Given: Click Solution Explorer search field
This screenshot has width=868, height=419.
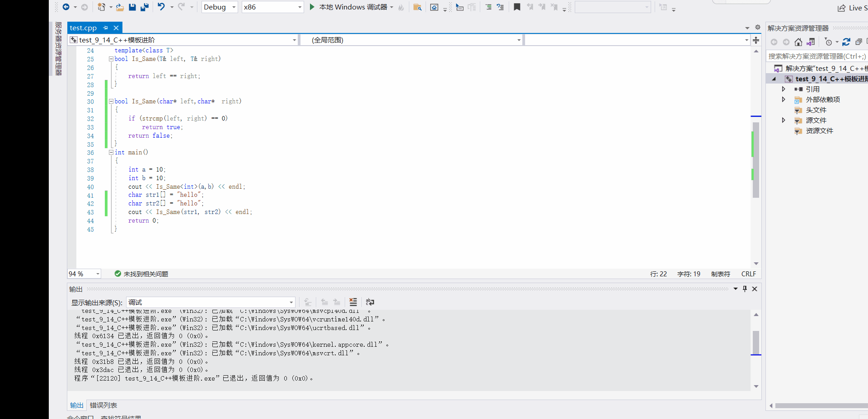Looking at the screenshot, I should point(817,56).
